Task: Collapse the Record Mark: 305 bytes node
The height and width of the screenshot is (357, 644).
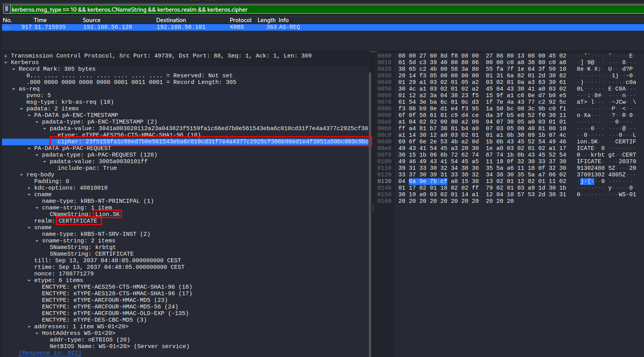Action: coord(14,69)
